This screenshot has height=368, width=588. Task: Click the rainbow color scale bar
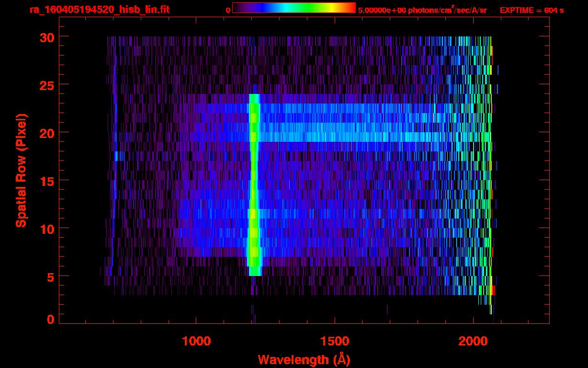pyautogui.click(x=294, y=8)
